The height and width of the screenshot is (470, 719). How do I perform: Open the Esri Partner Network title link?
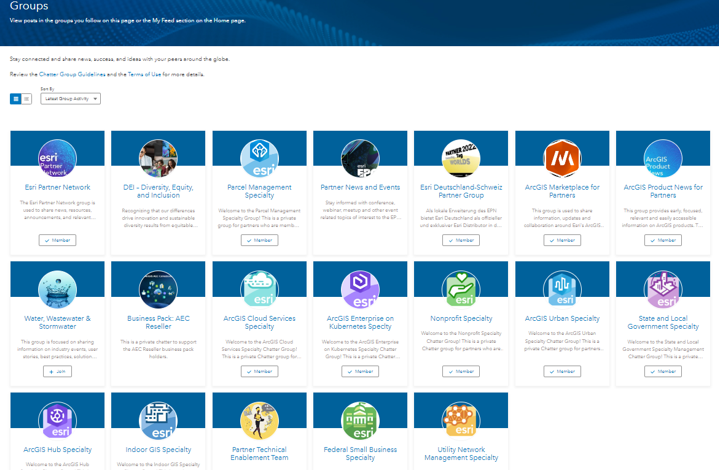57,187
